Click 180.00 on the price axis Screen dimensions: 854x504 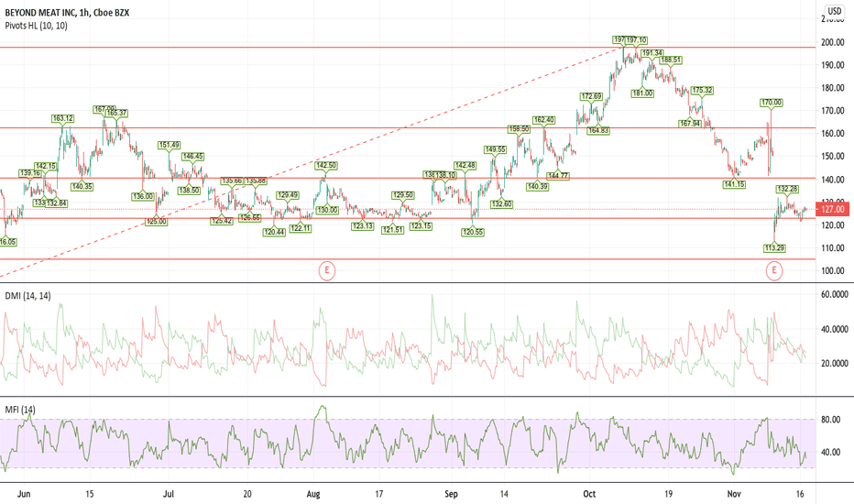pyautogui.click(x=833, y=88)
